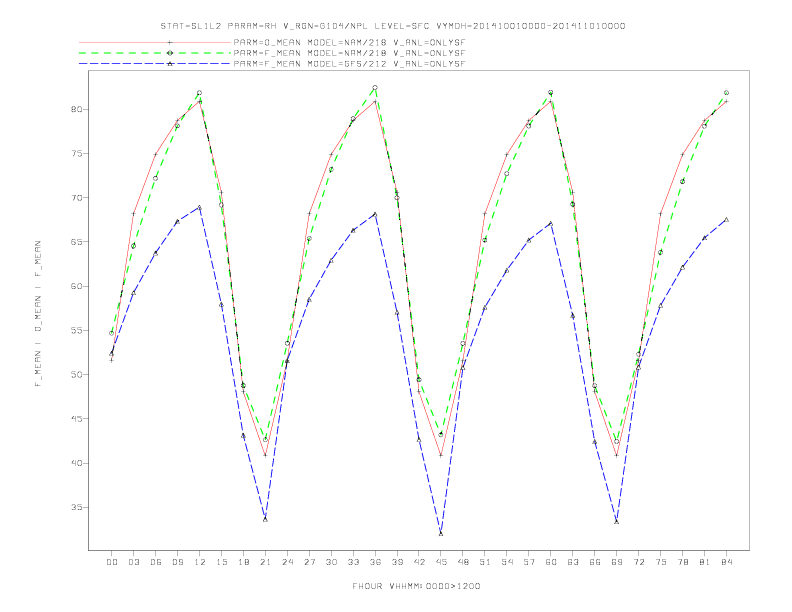Screen dimensions: 792x612
Task: Click x-axis forecast hour 09
Action: (177, 562)
